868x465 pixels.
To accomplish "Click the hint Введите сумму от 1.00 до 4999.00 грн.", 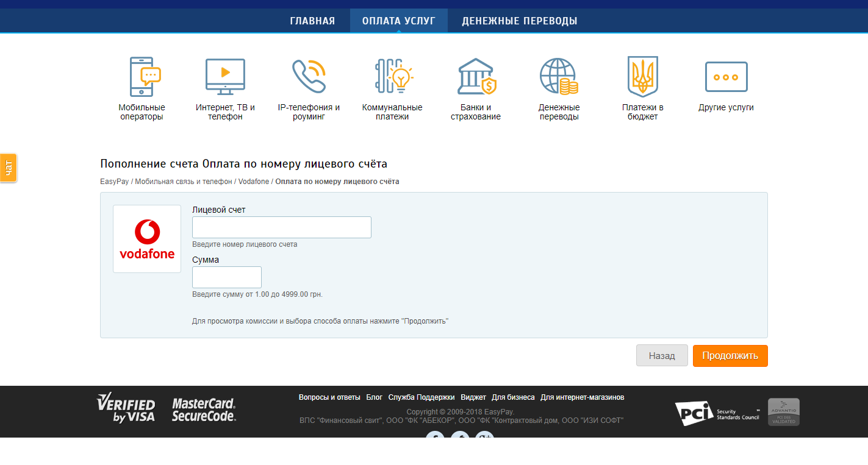I will point(257,294).
